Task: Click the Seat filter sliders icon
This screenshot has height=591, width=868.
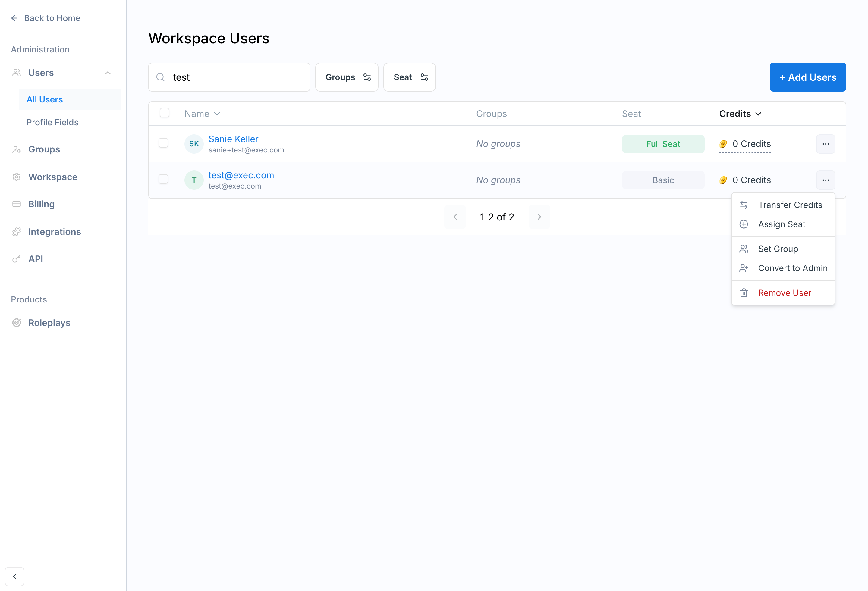Action: [x=424, y=77]
